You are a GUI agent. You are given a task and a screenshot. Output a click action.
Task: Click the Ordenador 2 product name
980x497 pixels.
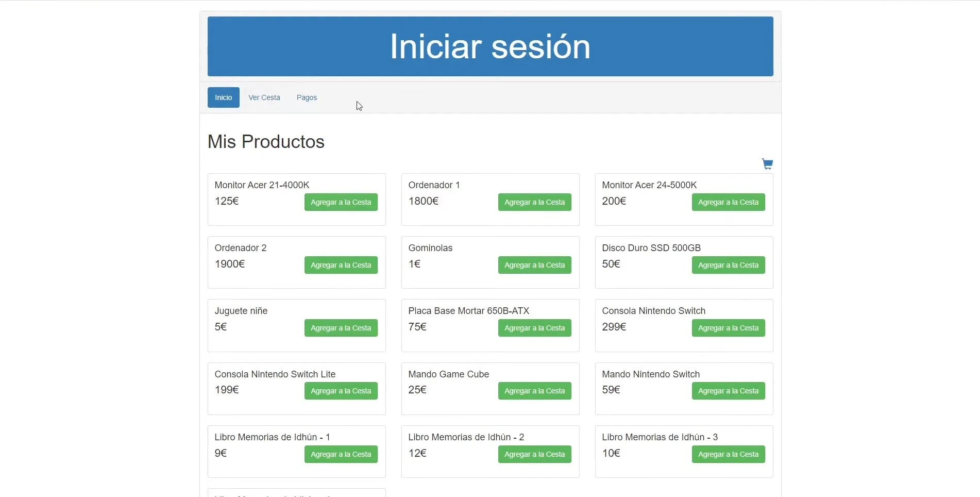point(241,248)
